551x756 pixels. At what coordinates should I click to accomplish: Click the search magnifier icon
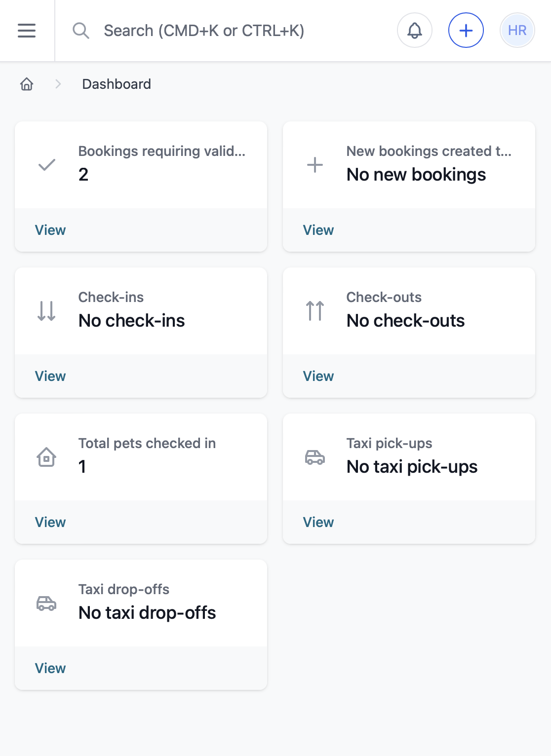(81, 31)
